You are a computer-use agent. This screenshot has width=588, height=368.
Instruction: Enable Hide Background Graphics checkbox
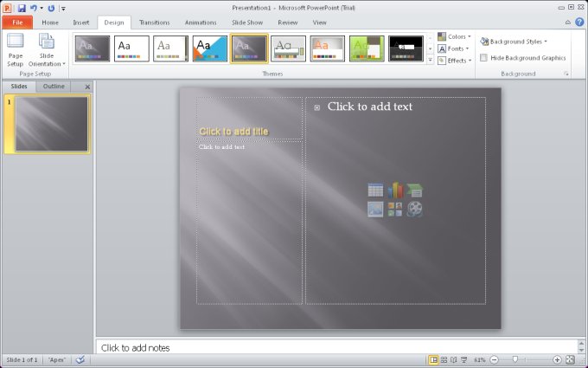(483, 58)
